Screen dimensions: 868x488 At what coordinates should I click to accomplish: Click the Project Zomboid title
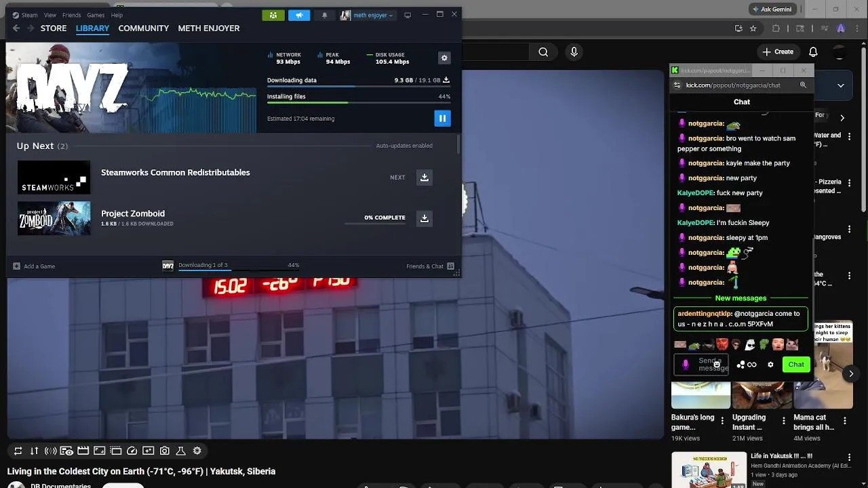pyautogui.click(x=133, y=213)
